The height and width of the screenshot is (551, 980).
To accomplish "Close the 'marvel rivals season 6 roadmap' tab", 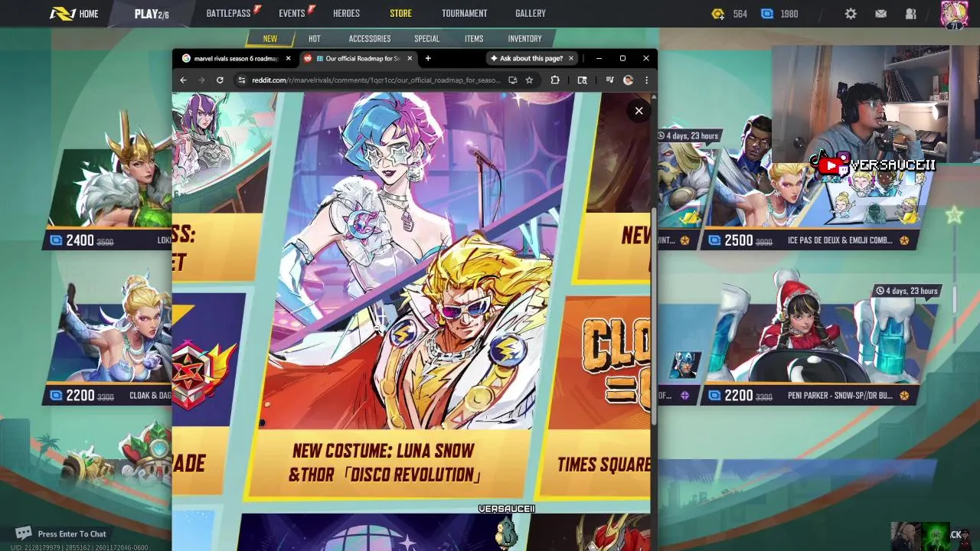I will click(288, 58).
